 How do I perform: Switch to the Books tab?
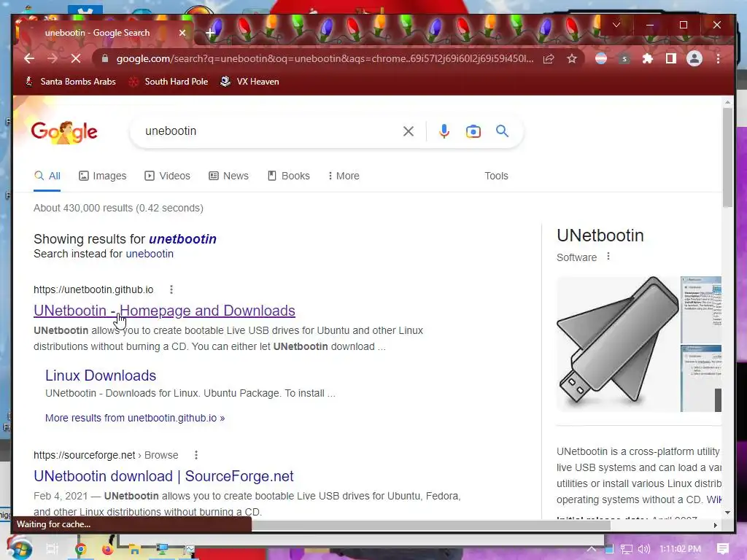289,176
